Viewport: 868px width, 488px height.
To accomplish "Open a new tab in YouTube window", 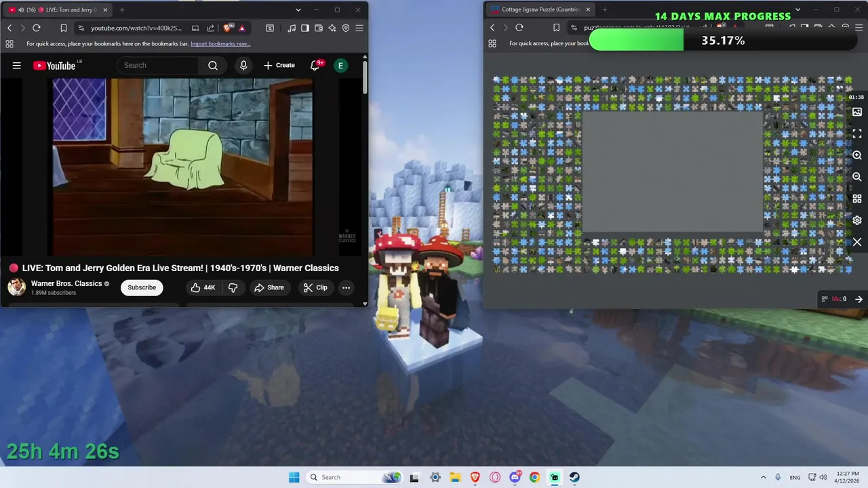I will coord(122,9).
